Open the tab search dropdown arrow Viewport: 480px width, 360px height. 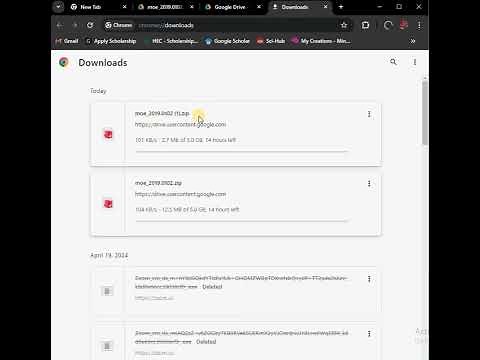tap(59, 7)
